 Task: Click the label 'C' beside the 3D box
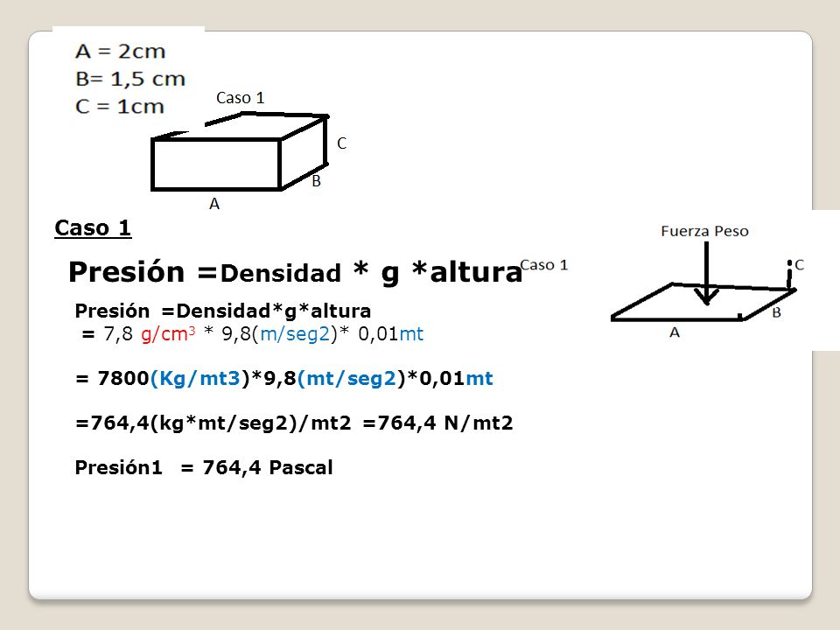342,143
